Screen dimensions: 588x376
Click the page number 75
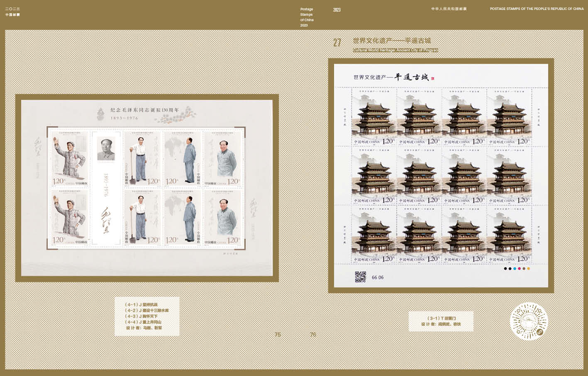click(x=278, y=335)
